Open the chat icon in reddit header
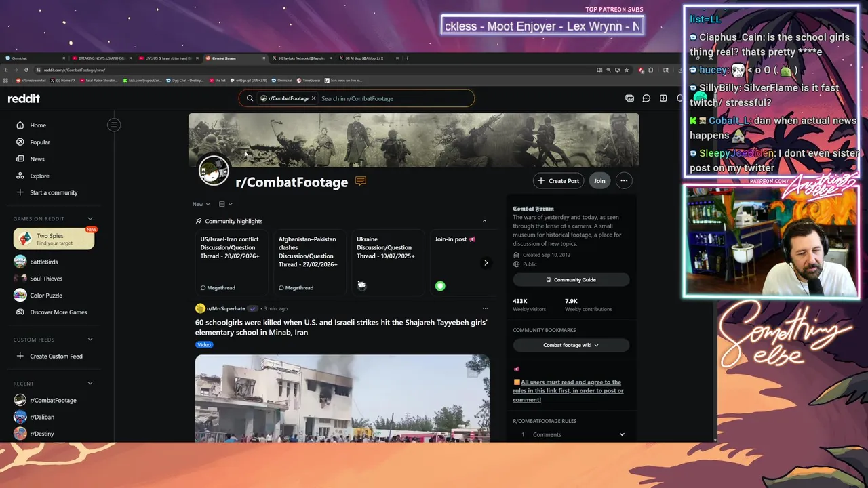Screen dimensions: 868x488 point(646,98)
